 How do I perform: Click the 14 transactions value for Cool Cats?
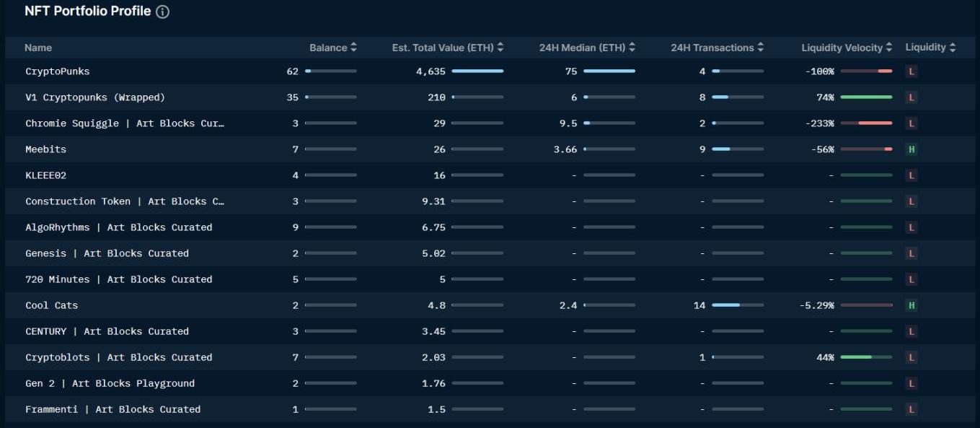coord(699,305)
